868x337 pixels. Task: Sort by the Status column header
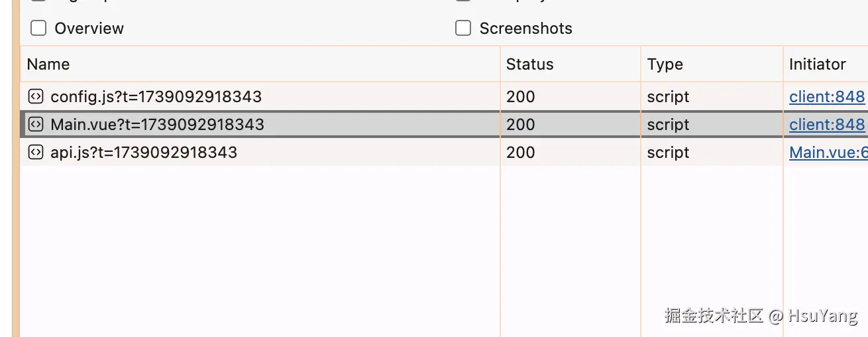[529, 64]
